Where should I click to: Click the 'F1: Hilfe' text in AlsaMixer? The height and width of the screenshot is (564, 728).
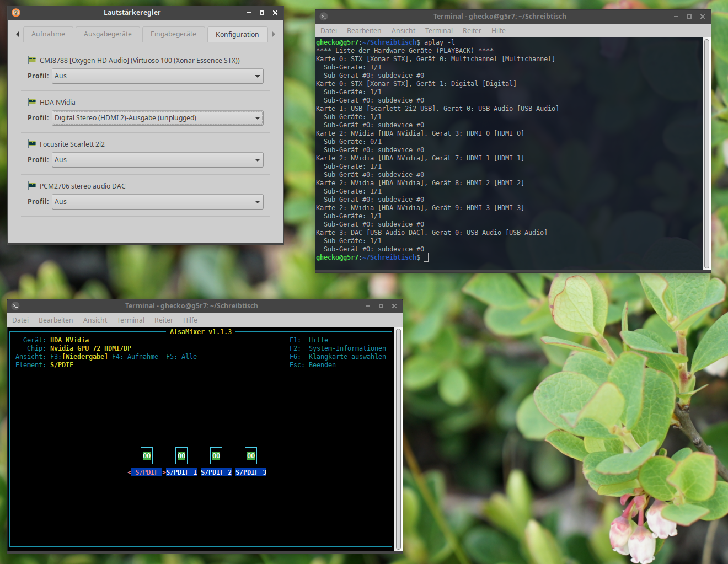pyautogui.click(x=309, y=340)
